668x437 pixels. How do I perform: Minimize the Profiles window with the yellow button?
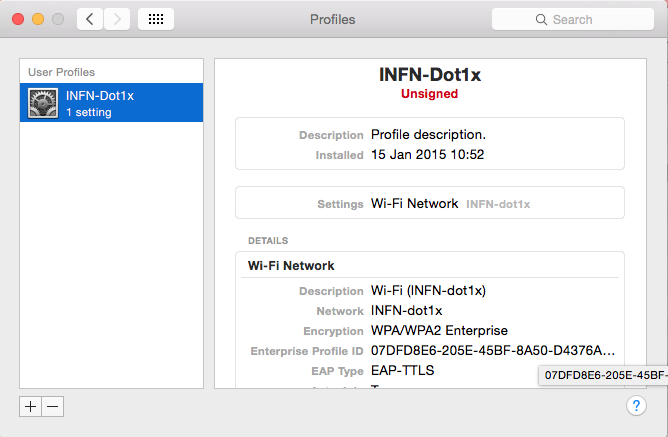[38, 19]
